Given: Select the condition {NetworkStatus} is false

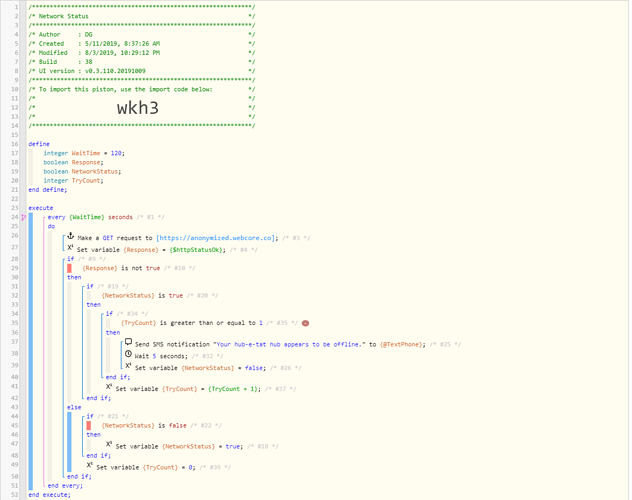Looking at the screenshot, I should point(144,425).
